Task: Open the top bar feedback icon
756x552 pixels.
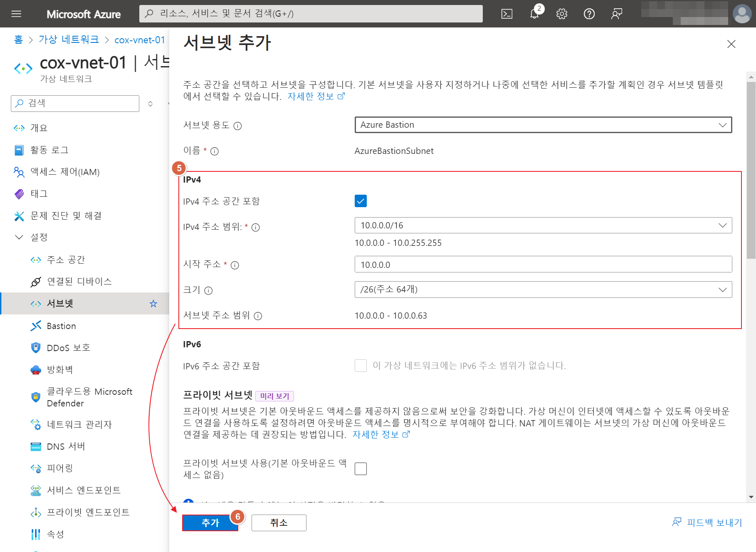Action: tap(617, 14)
